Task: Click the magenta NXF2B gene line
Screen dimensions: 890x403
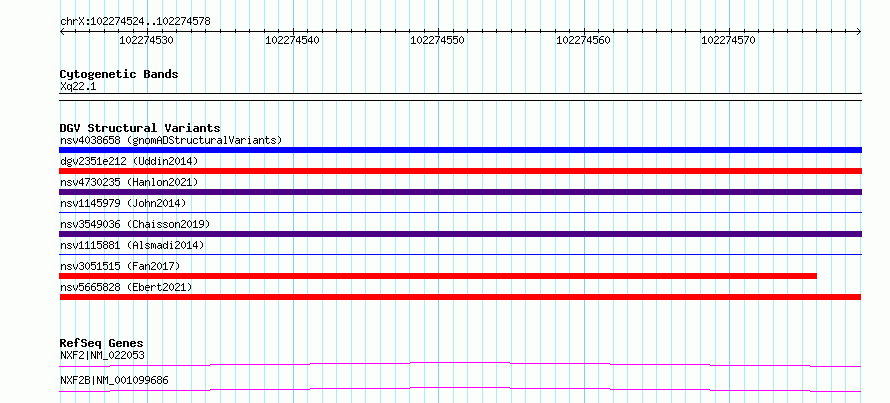Action: [460, 388]
